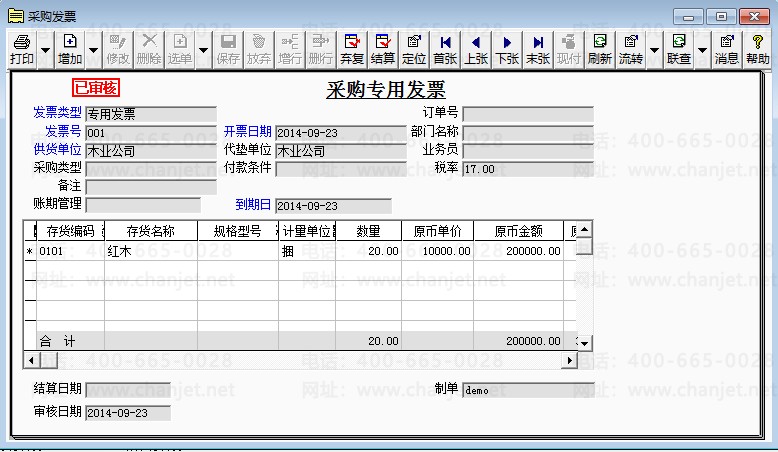Click the 增加 add document icon
Screen dimensions: 778x452
tap(70, 50)
